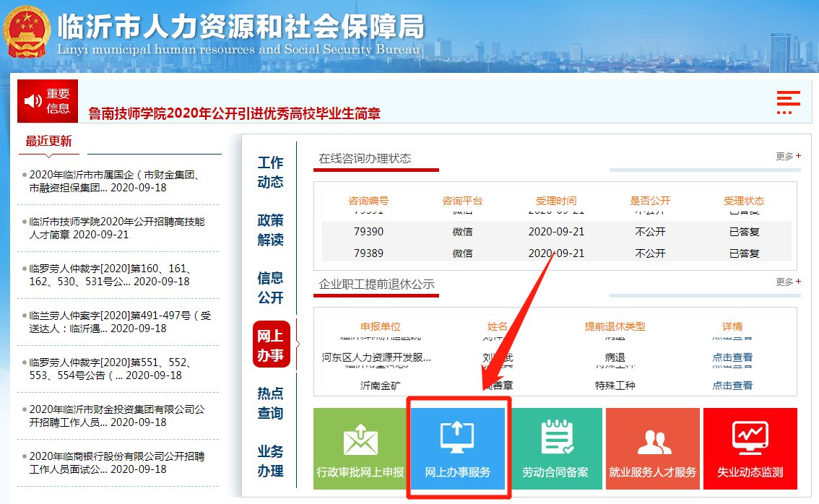This screenshot has width=819, height=504.
Task: Click the speaker icon beside 重要信息
Action: tap(33, 101)
